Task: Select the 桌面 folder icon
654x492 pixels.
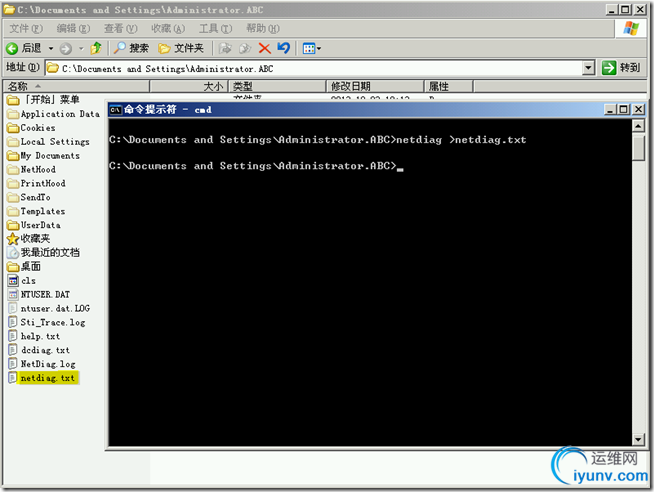Action: (13, 266)
